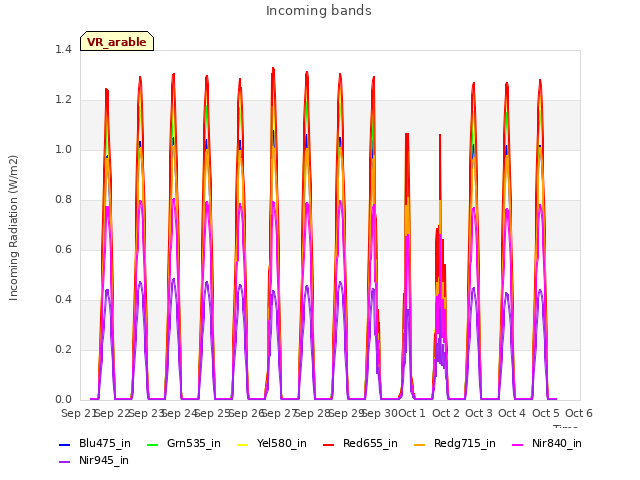
Task: Click the Oct 5 x-axis tick label
Action: [x=546, y=413]
